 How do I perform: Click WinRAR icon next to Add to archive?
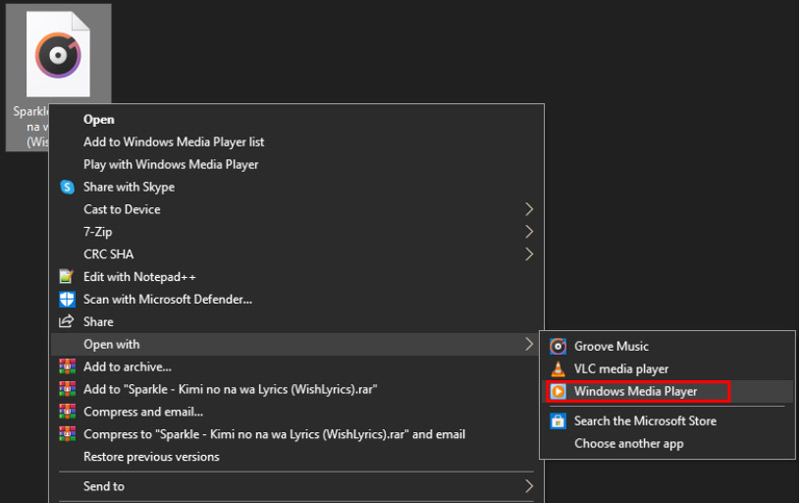pyautogui.click(x=67, y=367)
